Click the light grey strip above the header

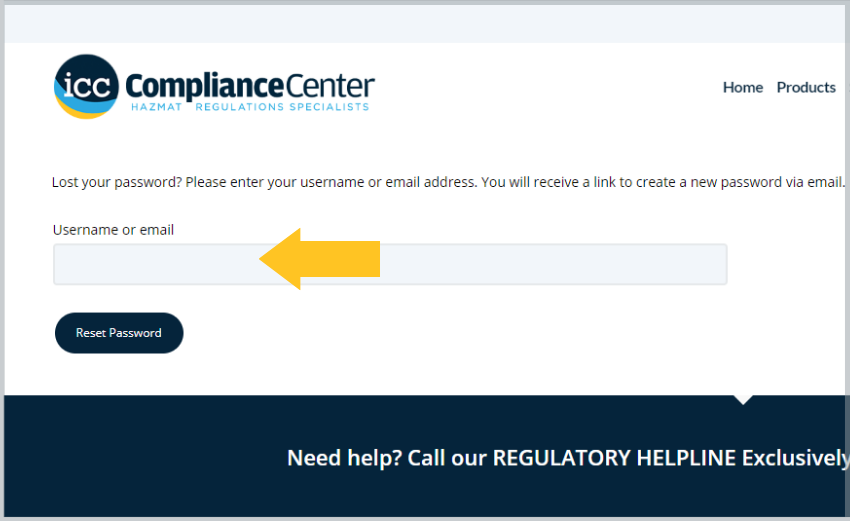tap(425, 23)
